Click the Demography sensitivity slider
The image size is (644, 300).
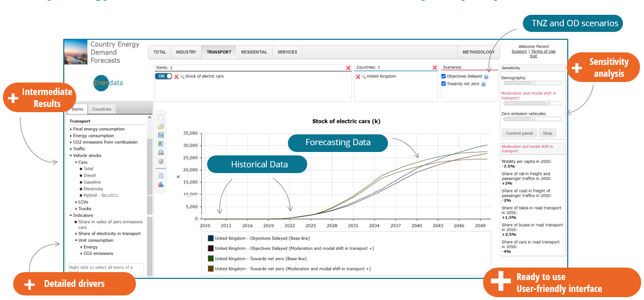click(531, 83)
